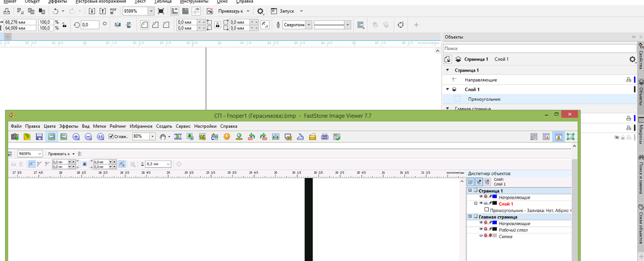Click the FastStone open file folder icon
644x261 pixels.
coord(27,137)
